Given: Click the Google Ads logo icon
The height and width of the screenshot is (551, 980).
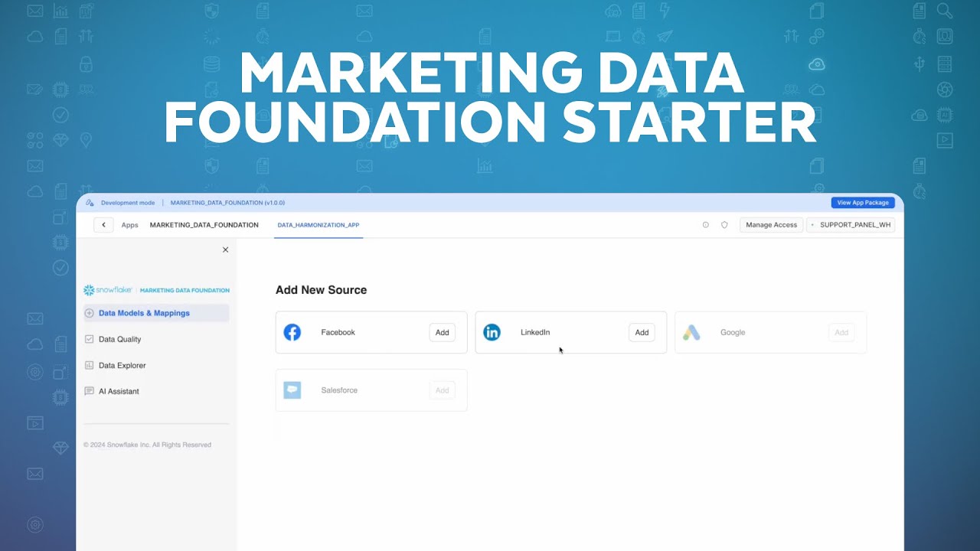Looking at the screenshot, I should pos(691,332).
